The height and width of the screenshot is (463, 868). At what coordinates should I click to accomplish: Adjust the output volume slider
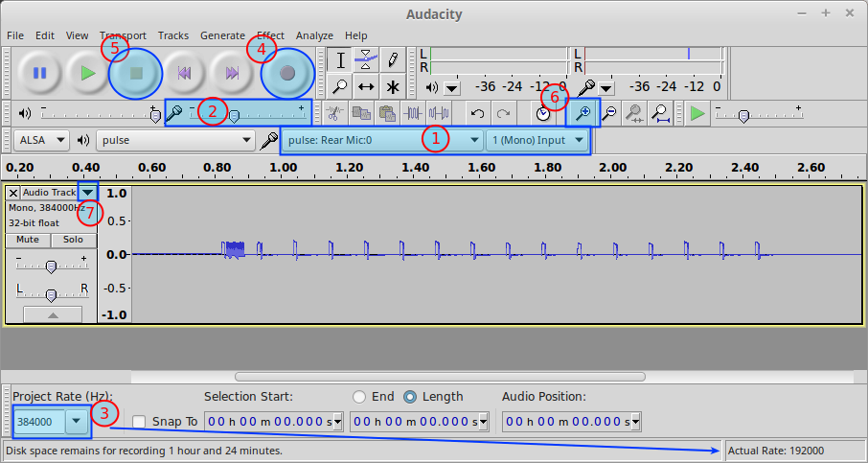click(x=101, y=113)
